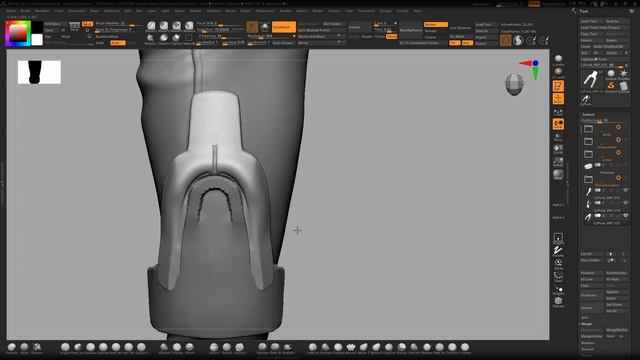Expand the third subtool folder
The image size is (640, 360).
click(588, 154)
